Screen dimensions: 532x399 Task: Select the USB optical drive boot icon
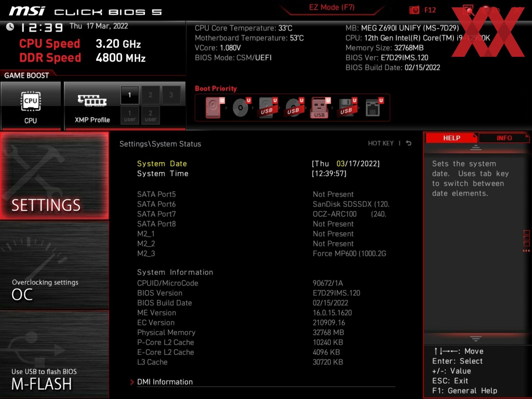coord(294,108)
